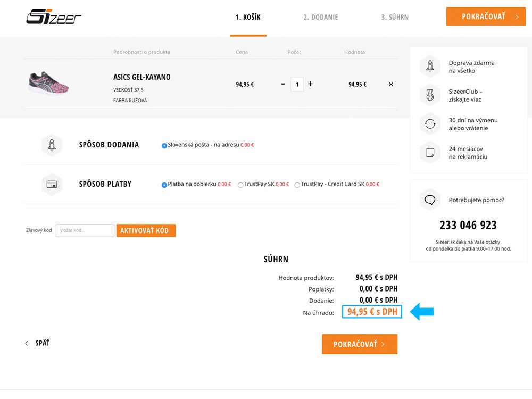Click the document icon for 24 mesiacov
Screen dimensions: 532x399
(x=430, y=153)
